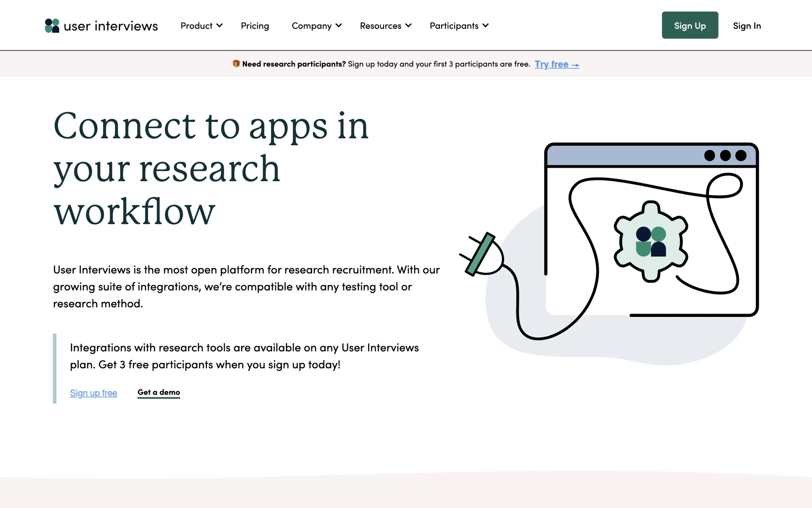Open the Resources dropdown chevron
The height and width of the screenshot is (508, 812).
(x=408, y=25)
